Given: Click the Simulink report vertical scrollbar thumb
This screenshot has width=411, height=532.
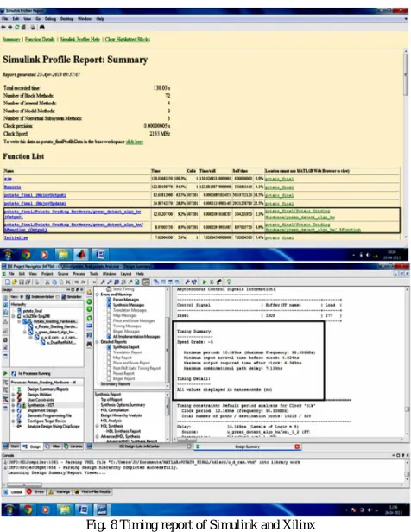Looking at the screenshot, I should [406, 74].
